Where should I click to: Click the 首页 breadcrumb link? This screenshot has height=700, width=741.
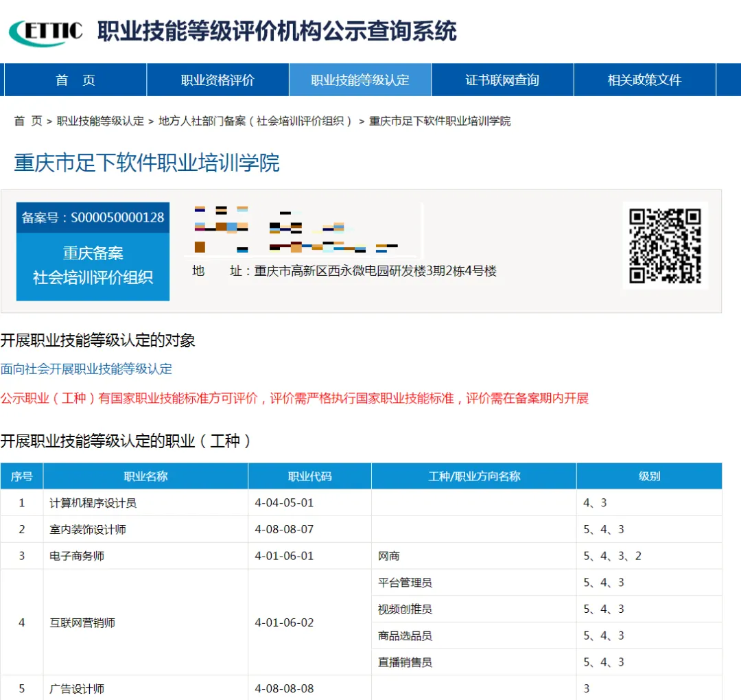(x=28, y=121)
